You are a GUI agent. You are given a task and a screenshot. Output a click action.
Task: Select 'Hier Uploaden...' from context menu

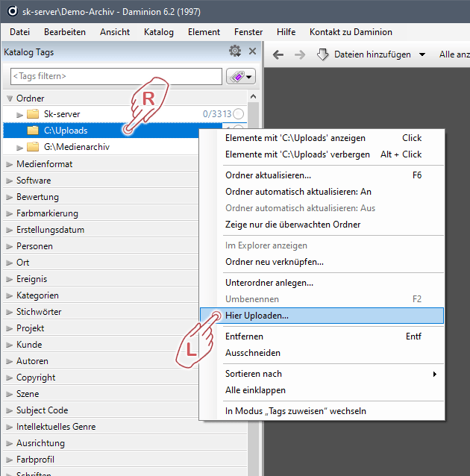click(257, 316)
